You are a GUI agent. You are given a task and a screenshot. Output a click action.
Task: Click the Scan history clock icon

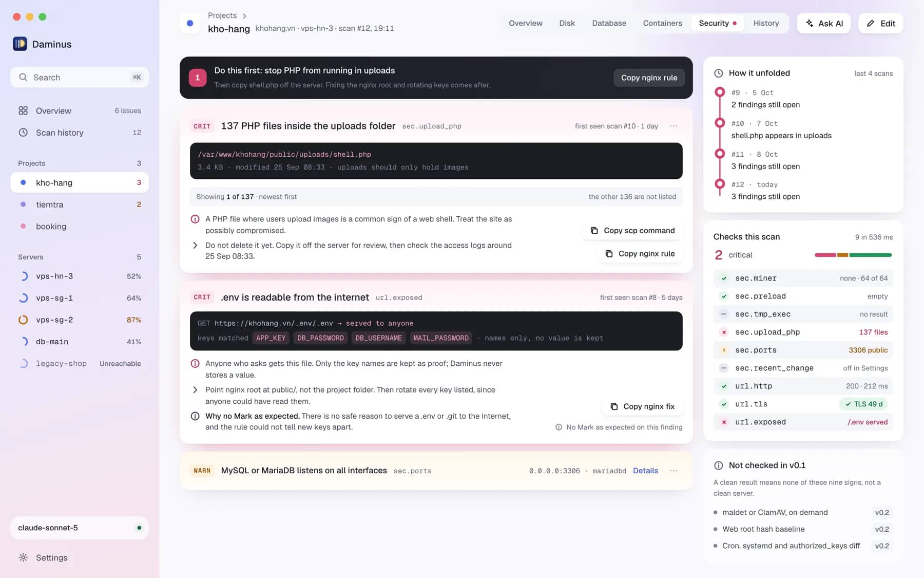(23, 132)
